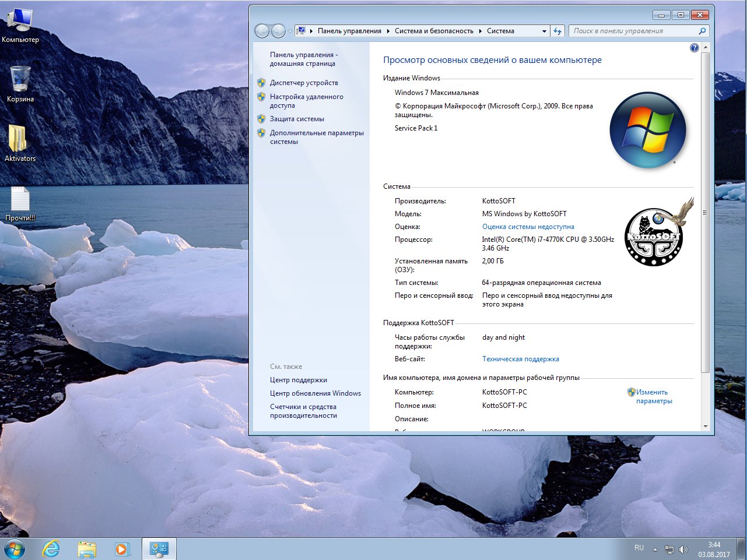Image resolution: width=747 pixels, height=560 pixels.
Task: Show hidden tray icons arrow
Action: coord(655,549)
